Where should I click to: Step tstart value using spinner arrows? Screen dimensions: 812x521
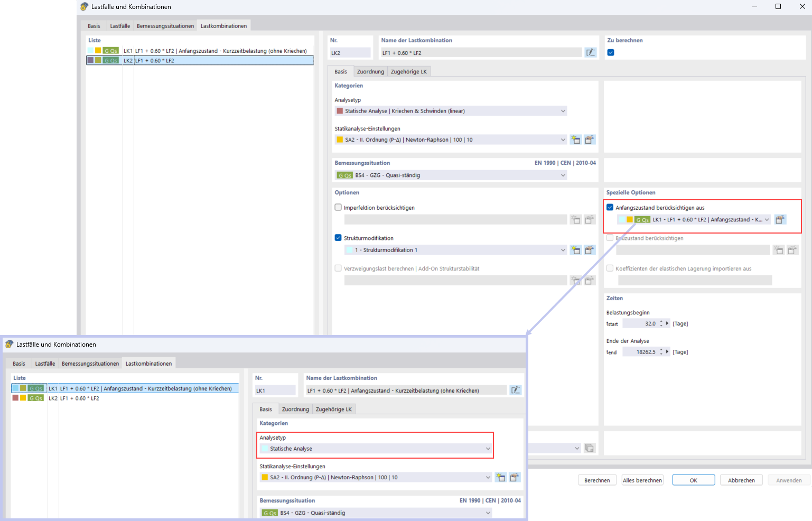coord(661,323)
